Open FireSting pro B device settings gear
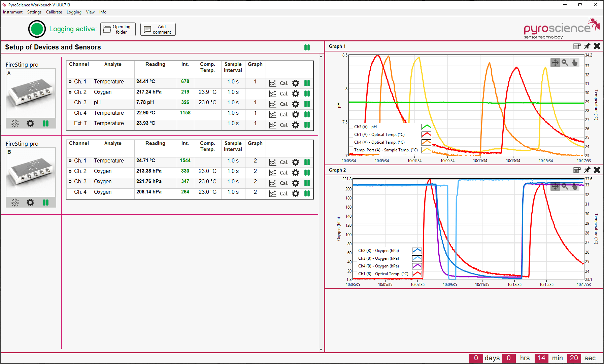604x364 pixels. point(30,203)
